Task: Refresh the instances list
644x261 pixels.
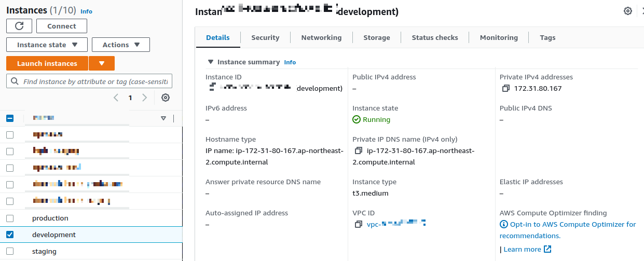Action: [x=19, y=26]
